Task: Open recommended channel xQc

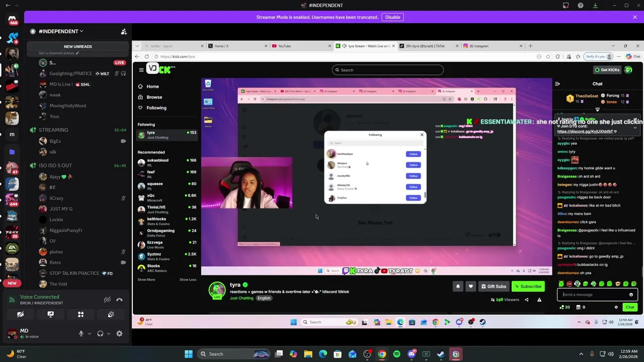Action: pos(167,198)
